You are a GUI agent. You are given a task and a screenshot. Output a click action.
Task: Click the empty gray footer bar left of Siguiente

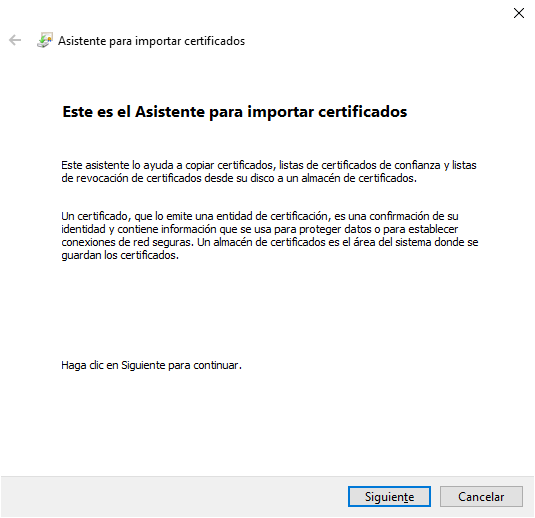pos(174,497)
